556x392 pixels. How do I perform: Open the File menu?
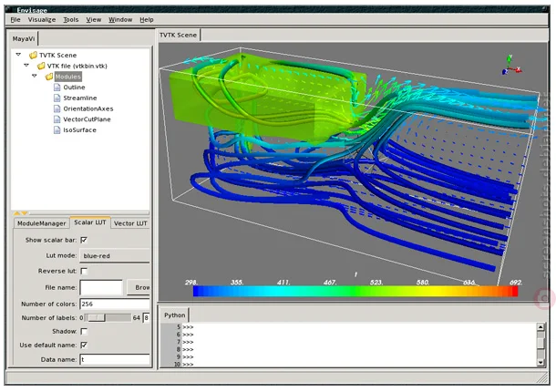pos(15,20)
